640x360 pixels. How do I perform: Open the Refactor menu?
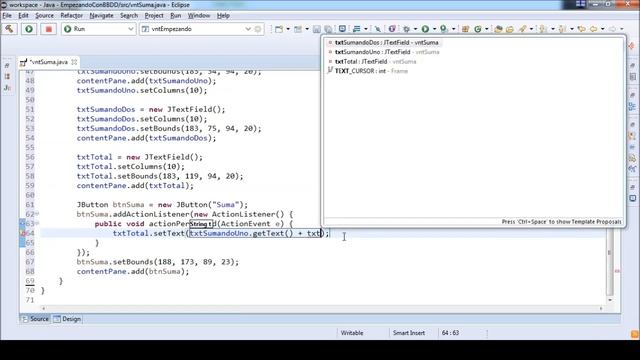pyautogui.click(x=71, y=16)
